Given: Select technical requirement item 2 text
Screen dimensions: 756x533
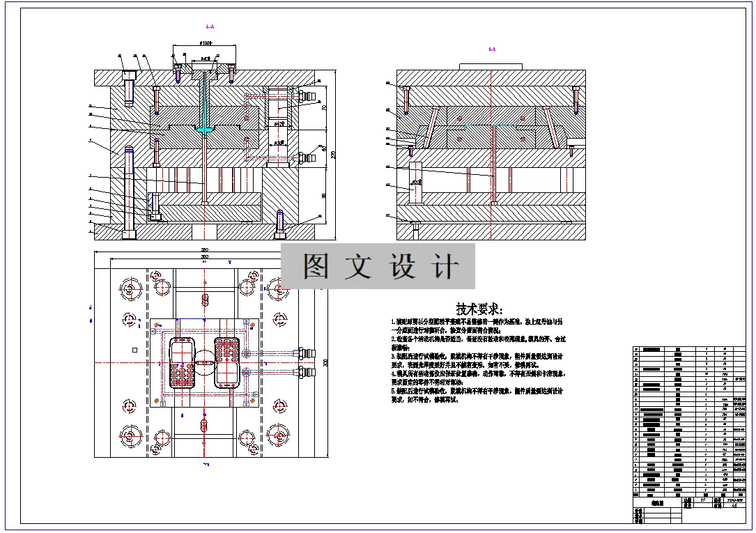Looking at the screenshot, I should [x=478, y=343].
